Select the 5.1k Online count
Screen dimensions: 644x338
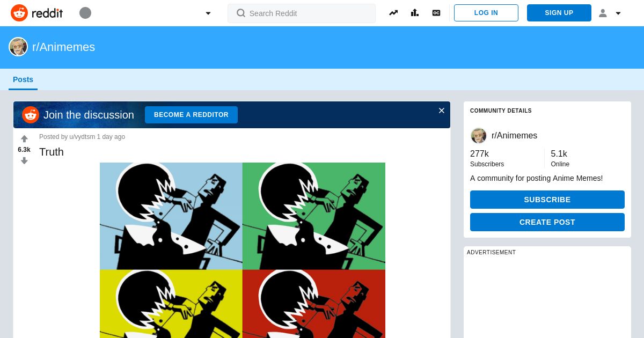coord(559,154)
